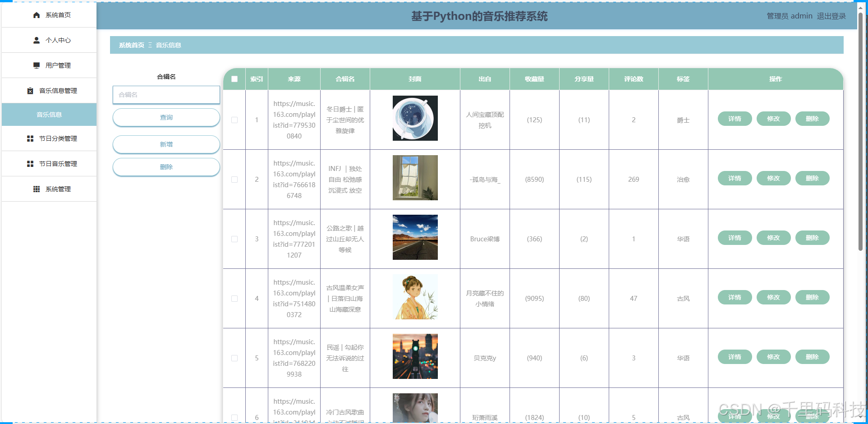Image resolution: width=868 pixels, height=424 pixels.
Task: Open 详情 for the 古风温柔女声 row
Action: (735, 297)
